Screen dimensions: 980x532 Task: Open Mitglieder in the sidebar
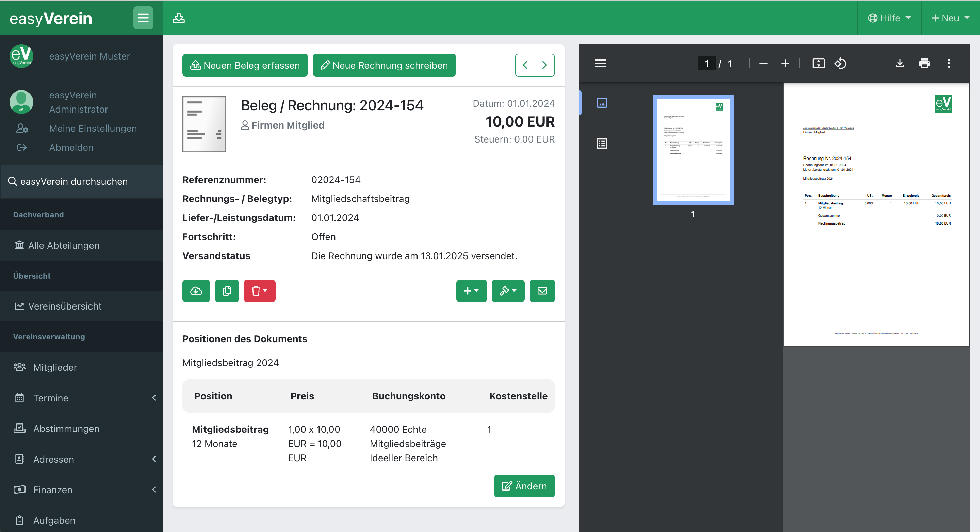coord(55,367)
